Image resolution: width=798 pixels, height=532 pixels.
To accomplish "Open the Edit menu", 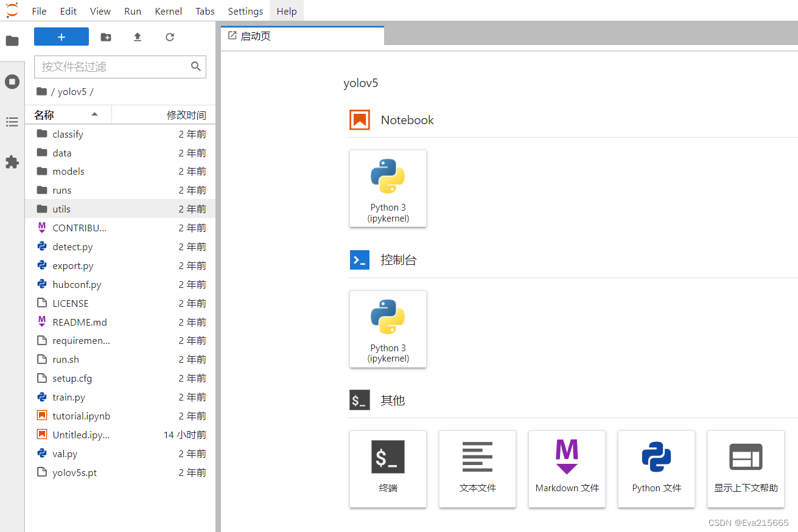I will click(x=69, y=11).
